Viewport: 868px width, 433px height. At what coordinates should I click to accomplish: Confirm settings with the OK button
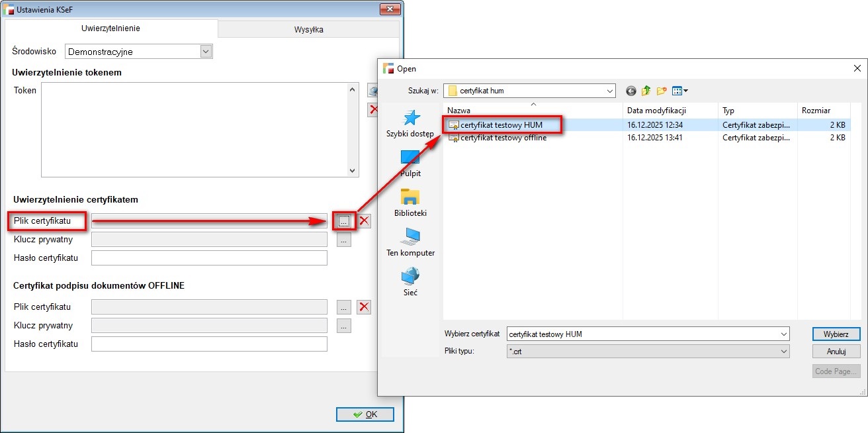[x=365, y=414]
